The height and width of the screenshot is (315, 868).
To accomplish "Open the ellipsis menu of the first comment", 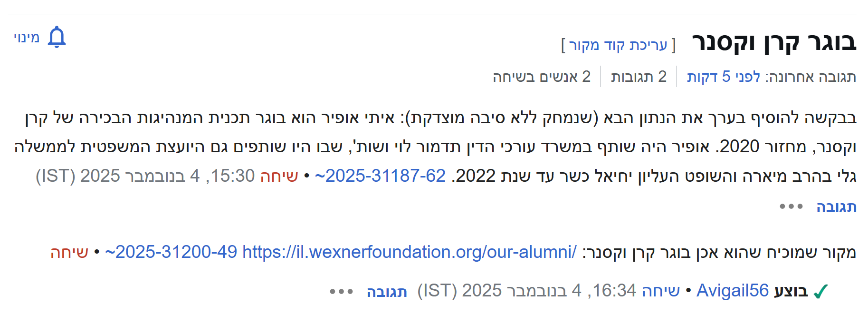I will 791,207.
